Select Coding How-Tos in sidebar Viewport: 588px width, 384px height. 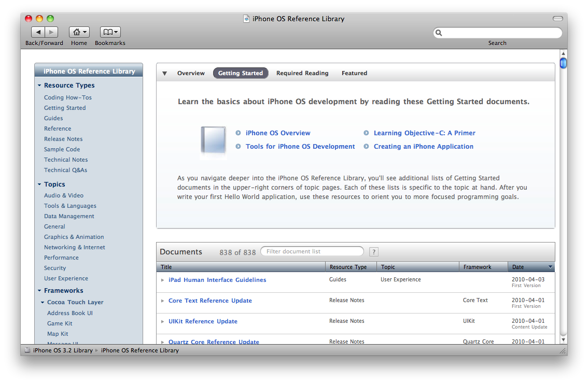point(68,97)
